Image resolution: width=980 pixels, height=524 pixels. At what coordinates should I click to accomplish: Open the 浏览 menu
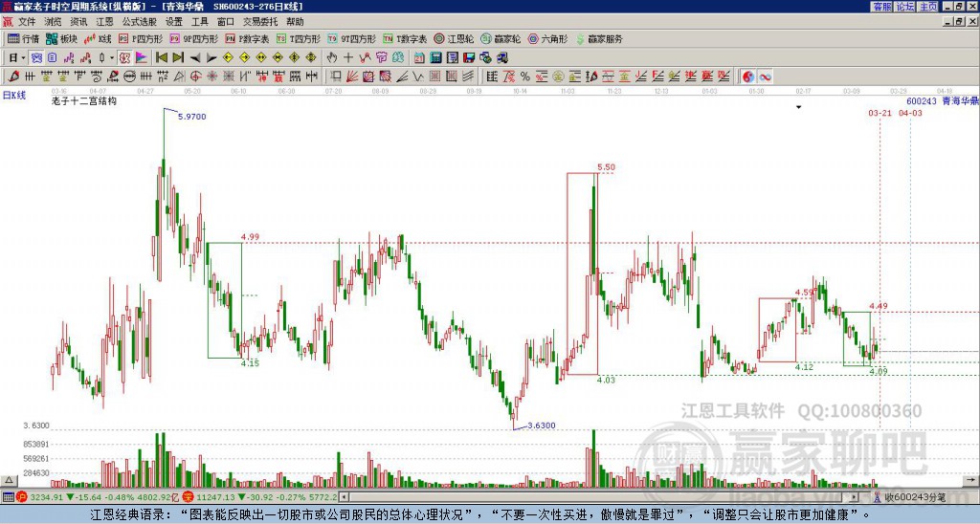point(53,22)
